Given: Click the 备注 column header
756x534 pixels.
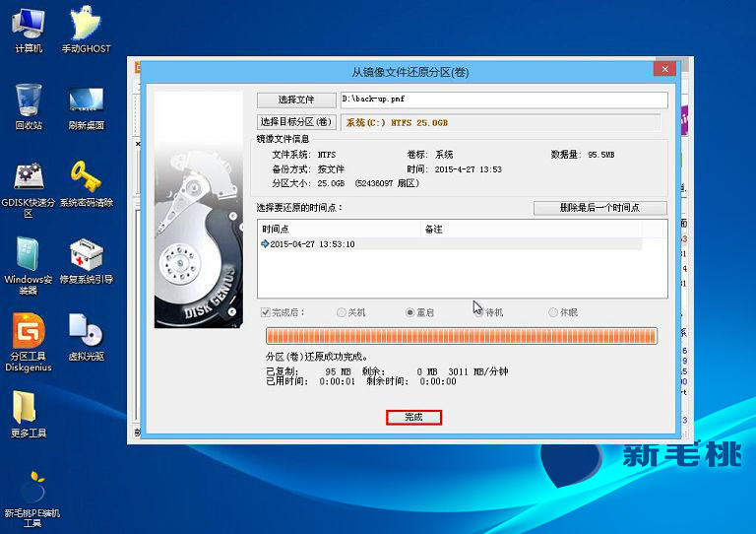Looking at the screenshot, I should [532, 230].
